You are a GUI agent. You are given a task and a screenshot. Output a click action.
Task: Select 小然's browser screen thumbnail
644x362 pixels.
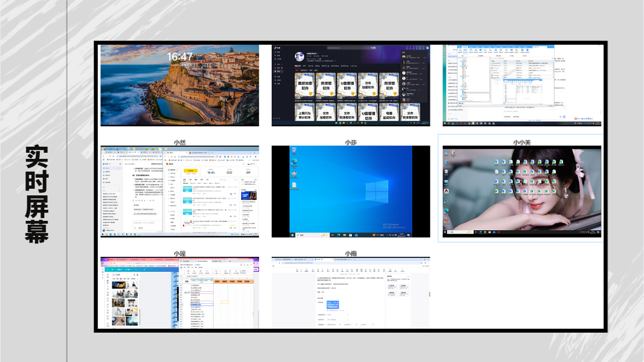click(179, 192)
